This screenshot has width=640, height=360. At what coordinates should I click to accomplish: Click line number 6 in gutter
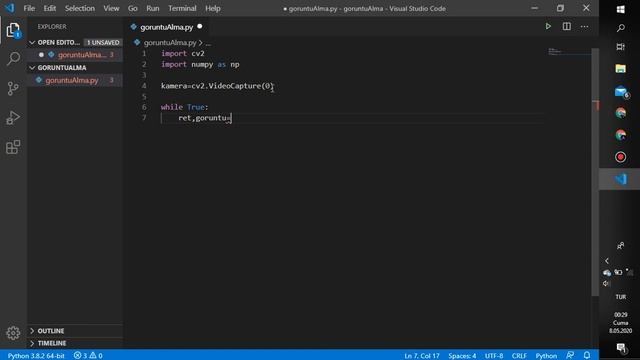[x=144, y=107]
